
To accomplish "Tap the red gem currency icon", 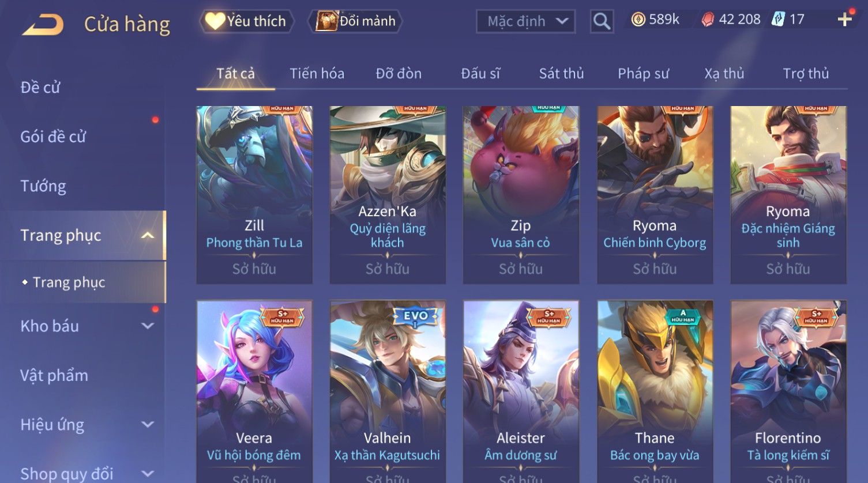I will pyautogui.click(x=708, y=20).
